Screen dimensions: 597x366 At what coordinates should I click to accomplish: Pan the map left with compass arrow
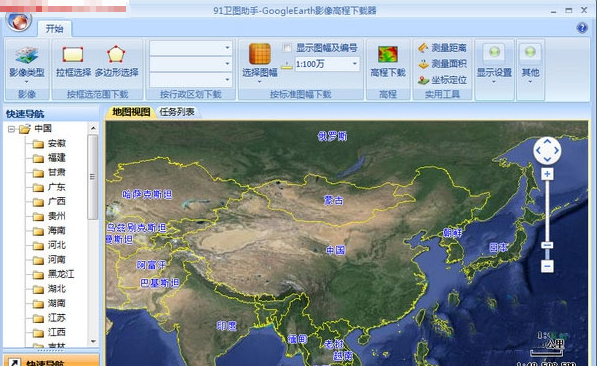(538, 150)
